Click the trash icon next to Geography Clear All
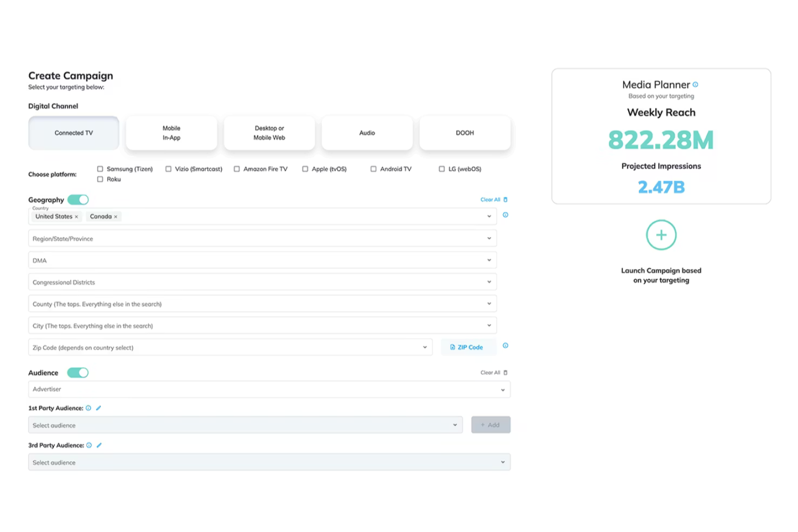 tap(505, 199)
